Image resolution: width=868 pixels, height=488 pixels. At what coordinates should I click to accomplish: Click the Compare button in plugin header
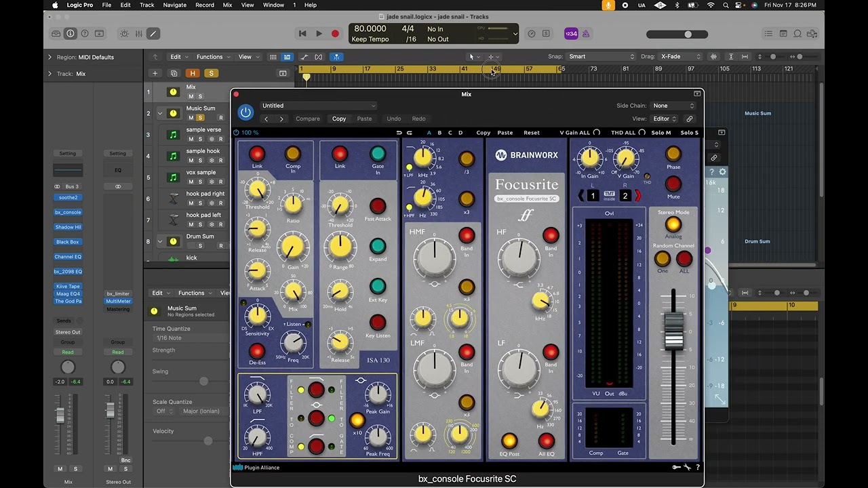point(308,119)
